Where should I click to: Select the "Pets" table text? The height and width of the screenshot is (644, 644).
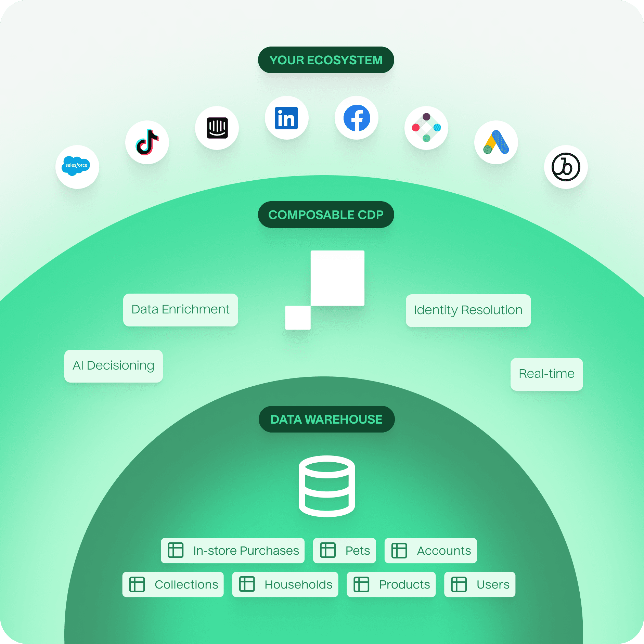point(358,551)
